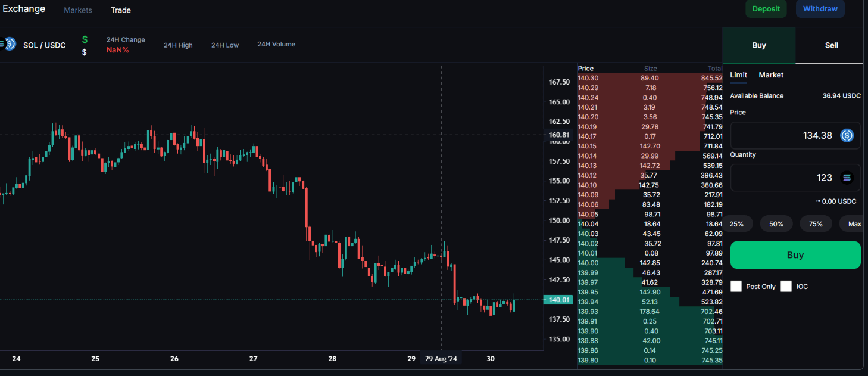Enable the Post Only checkbox
The width and height of the screenshot is (868, 376).
[x=736, y=286]
